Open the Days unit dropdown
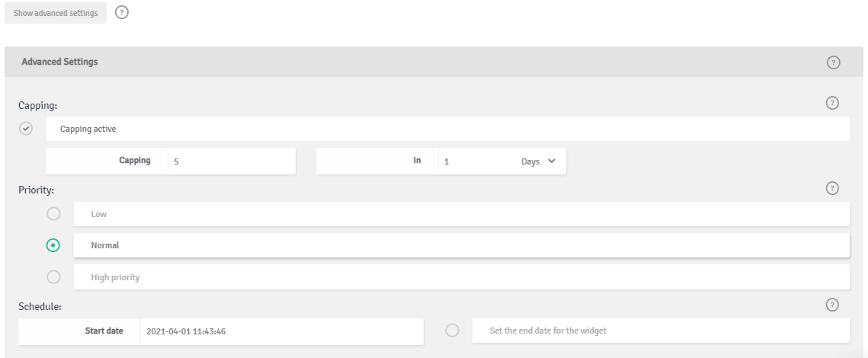 537,161
